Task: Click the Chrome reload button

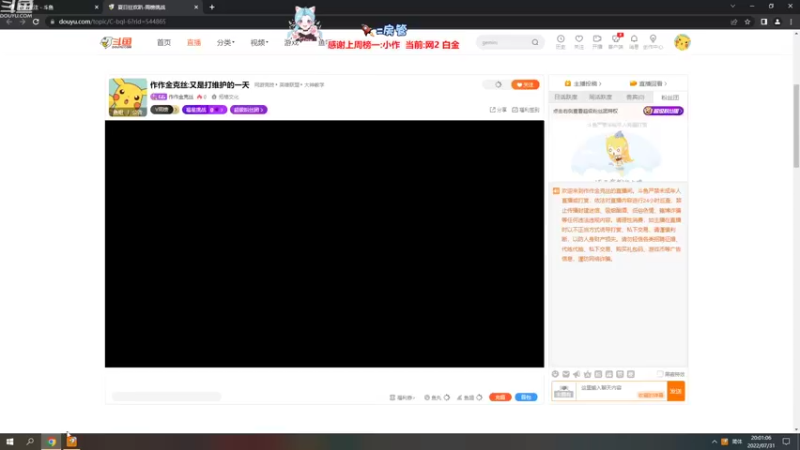Action: 36,21
